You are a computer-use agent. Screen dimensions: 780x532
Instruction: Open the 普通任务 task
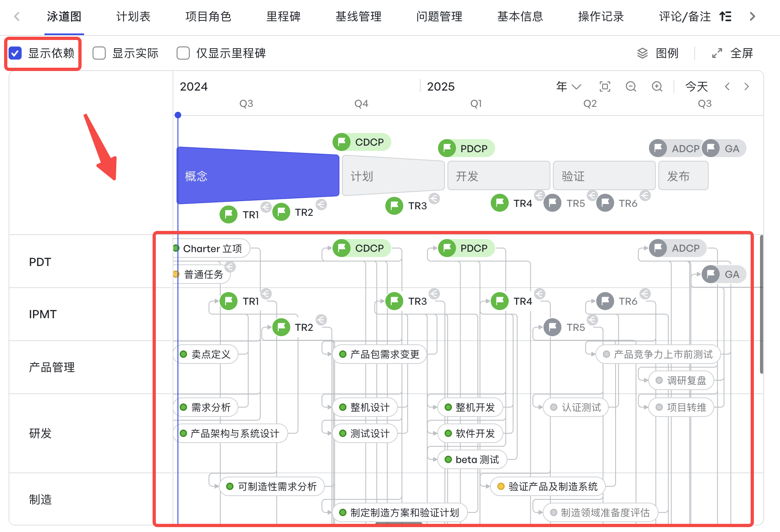pos(202,275)
